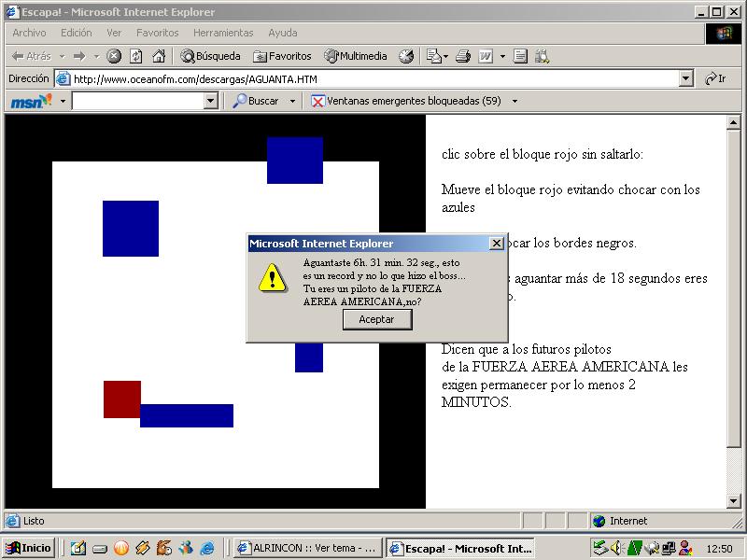This screenshot has width=747, height=560.
Task: Click the red block in the game
Action: pyautogui.click(x=122, y=399)
